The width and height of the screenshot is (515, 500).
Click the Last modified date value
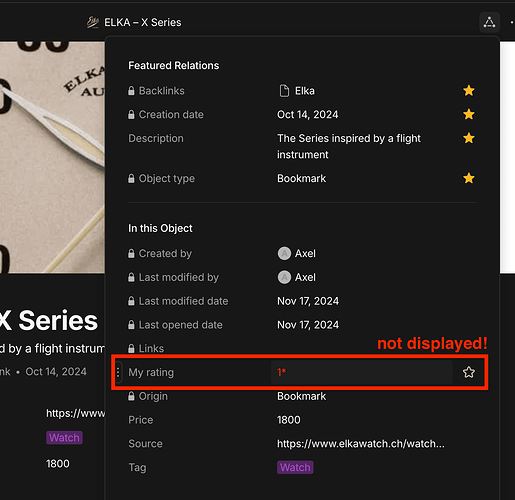click(308, 301)
